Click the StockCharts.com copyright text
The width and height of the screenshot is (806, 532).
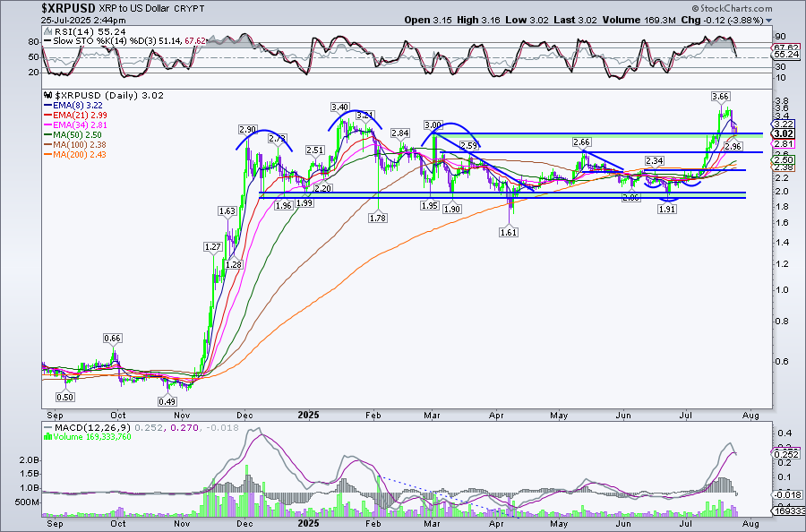coord(732,8)
